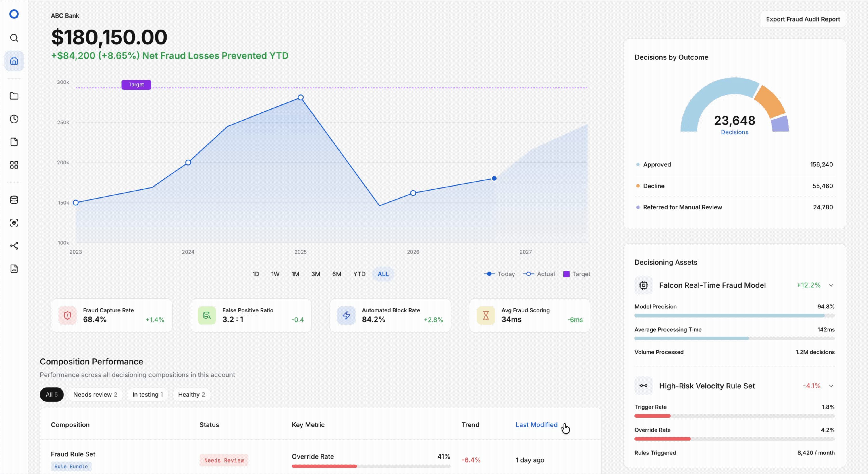Click the Model Precision progress bar

click(734, 316)
